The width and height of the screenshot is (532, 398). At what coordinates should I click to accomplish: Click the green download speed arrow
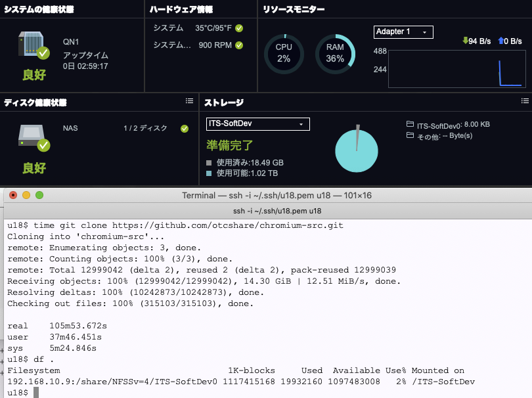(465, 41)
